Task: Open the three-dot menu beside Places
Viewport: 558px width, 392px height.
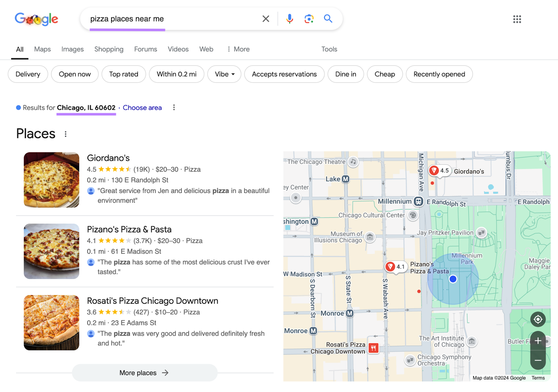Action: [x=65, y=134]
